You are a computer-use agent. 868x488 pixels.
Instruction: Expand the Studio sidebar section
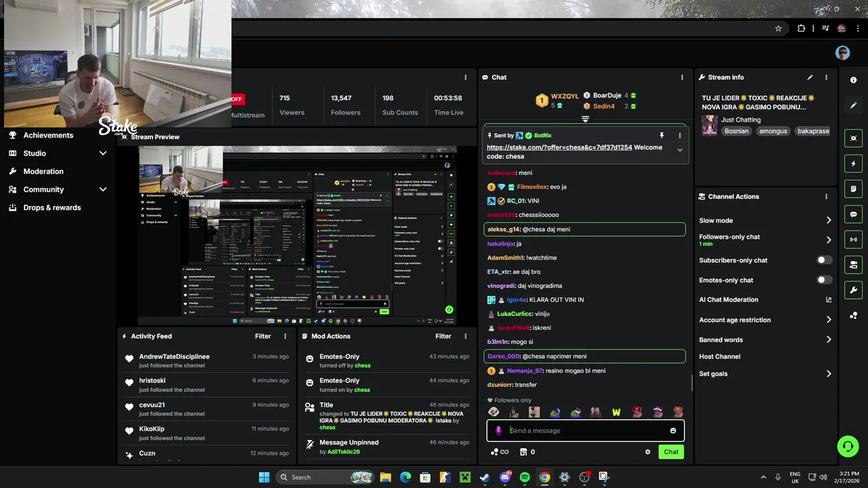pos(103,153)
